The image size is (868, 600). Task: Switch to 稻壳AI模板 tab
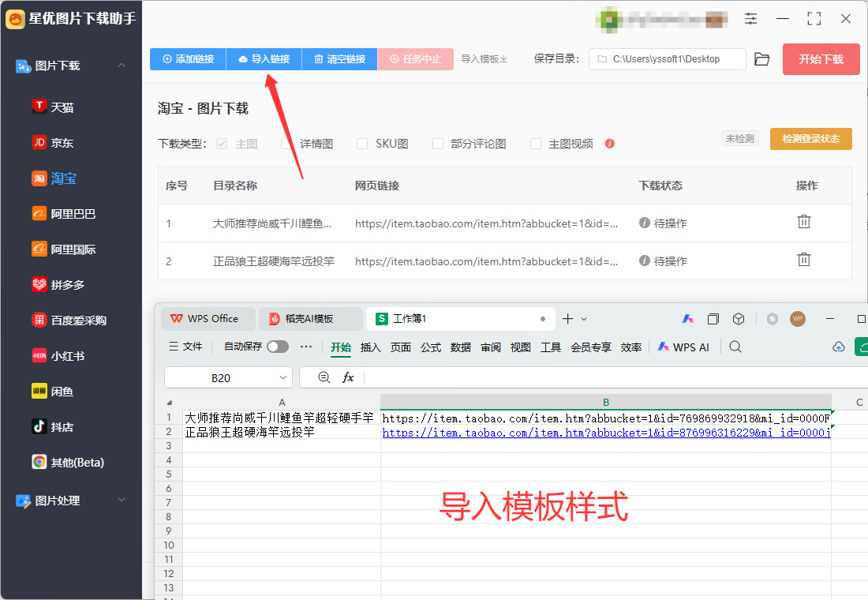tap(310, 319)
